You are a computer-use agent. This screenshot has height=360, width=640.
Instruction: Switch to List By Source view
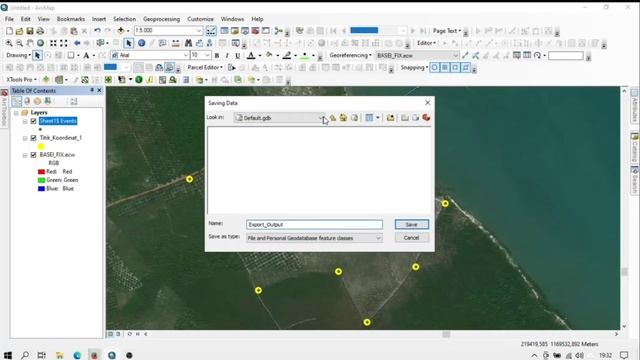click(x=27, y=101)
